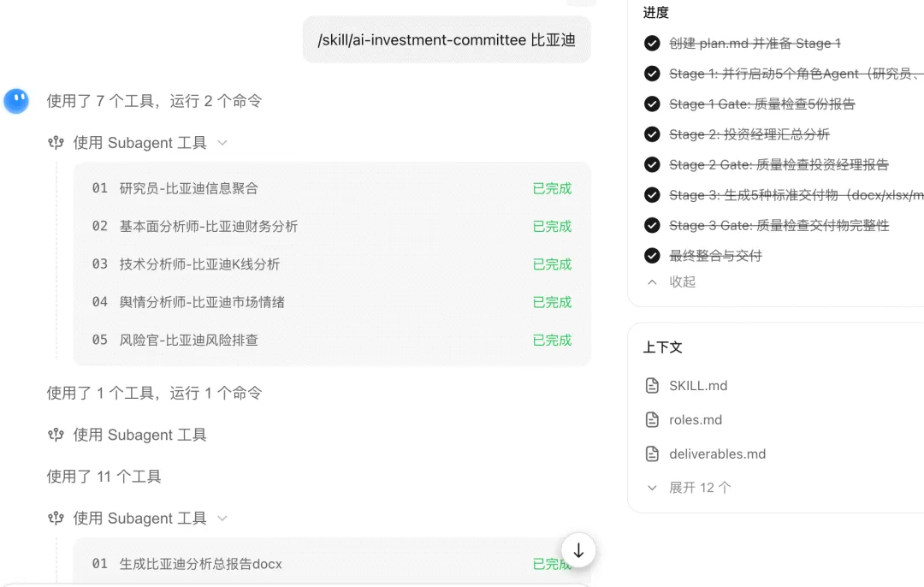Click strikethrough text 最终整合与交付

tap(715, 256)
